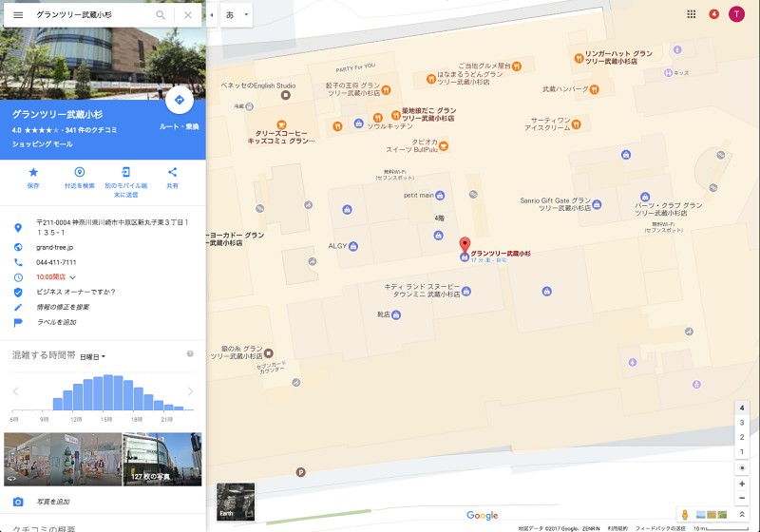Open the notifications badge showing 4
The image size is (760, 532).
point(714,14)
